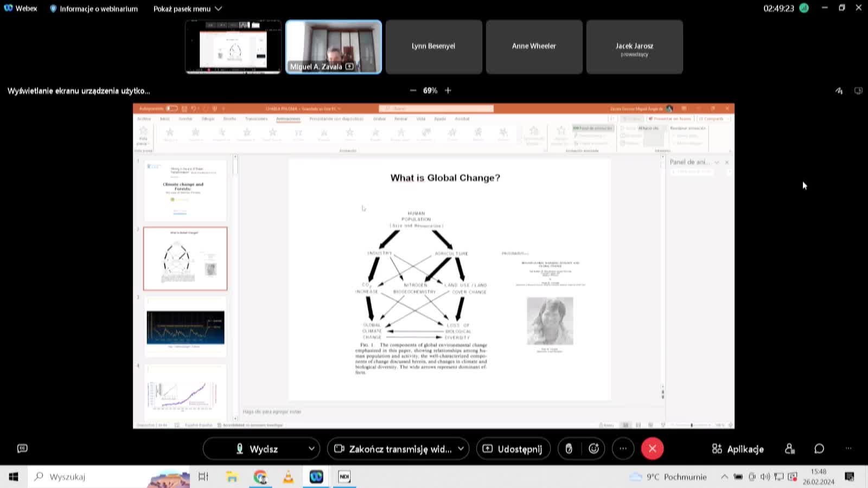Open the chat panel icon
Screen dimensions: 868x488
coord(819,449)
